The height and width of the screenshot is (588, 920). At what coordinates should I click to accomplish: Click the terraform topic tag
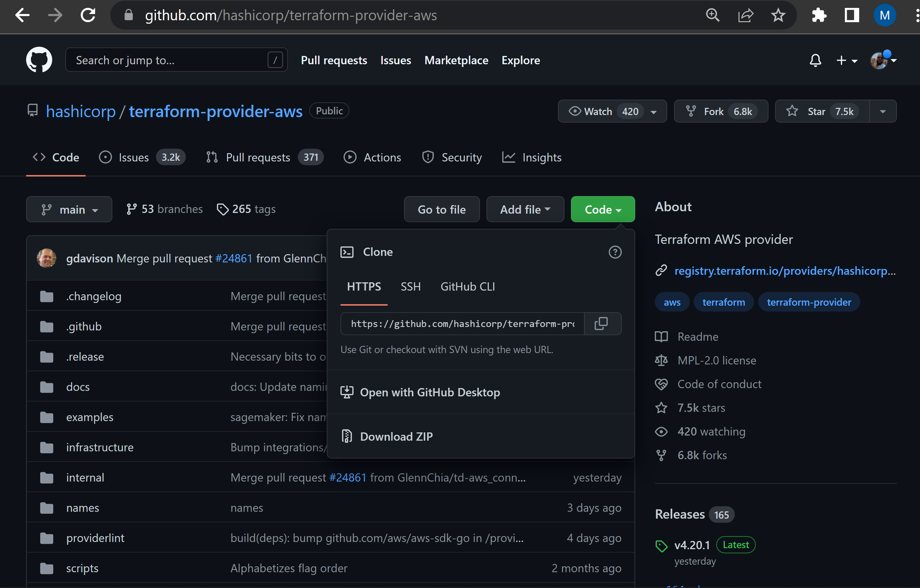(723, 302)
